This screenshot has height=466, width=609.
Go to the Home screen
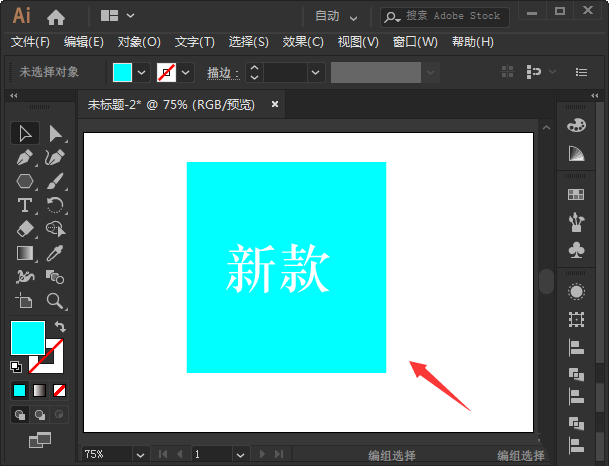(x=56, y=16)
